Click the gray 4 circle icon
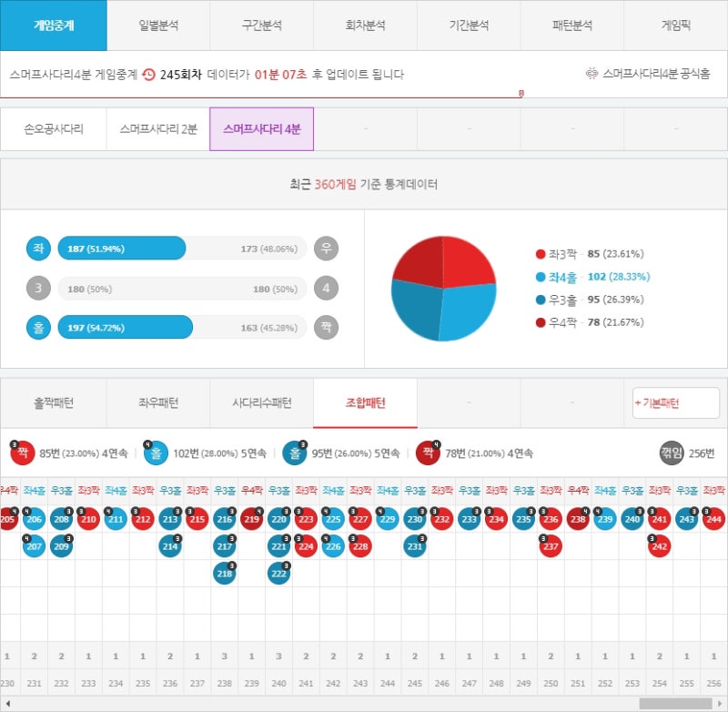728x712 pixels. 326,289
